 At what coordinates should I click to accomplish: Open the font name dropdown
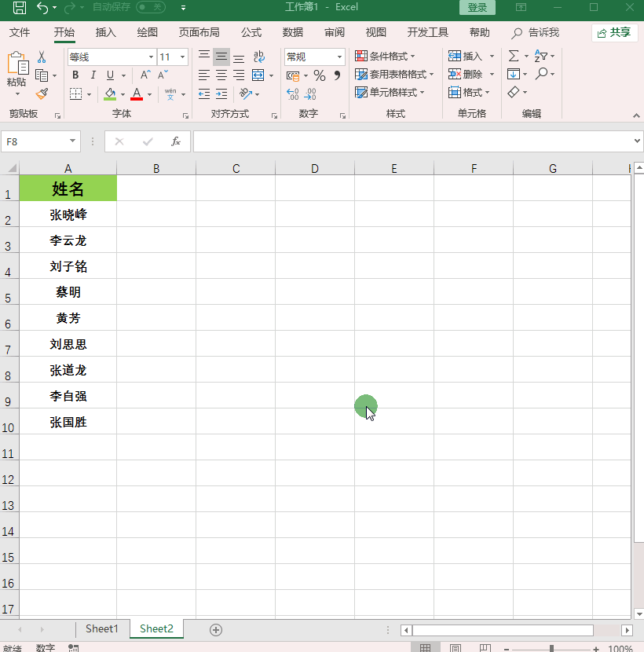pos(151,57)
